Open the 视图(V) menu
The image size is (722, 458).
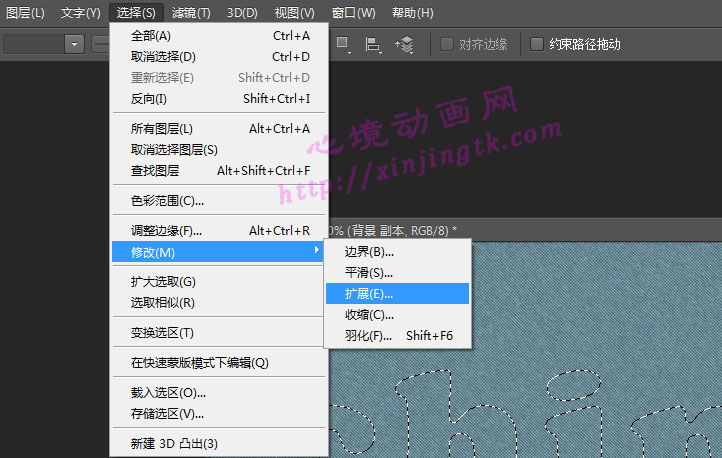pyautogui.click(x=294, y=13)
